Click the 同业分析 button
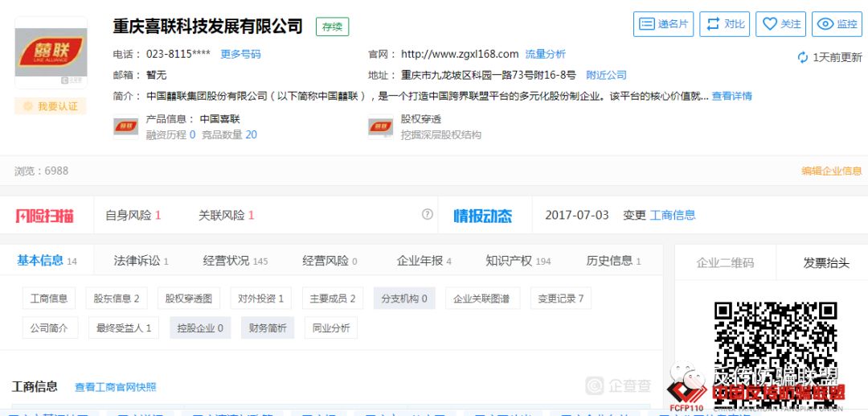Image resolution: width=868 pixels, height=416 pixels. coord(331,328)
